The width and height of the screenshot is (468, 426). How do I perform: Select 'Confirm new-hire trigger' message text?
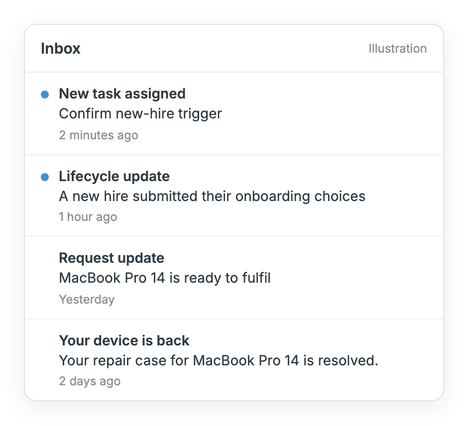click(x=140, y=114)
